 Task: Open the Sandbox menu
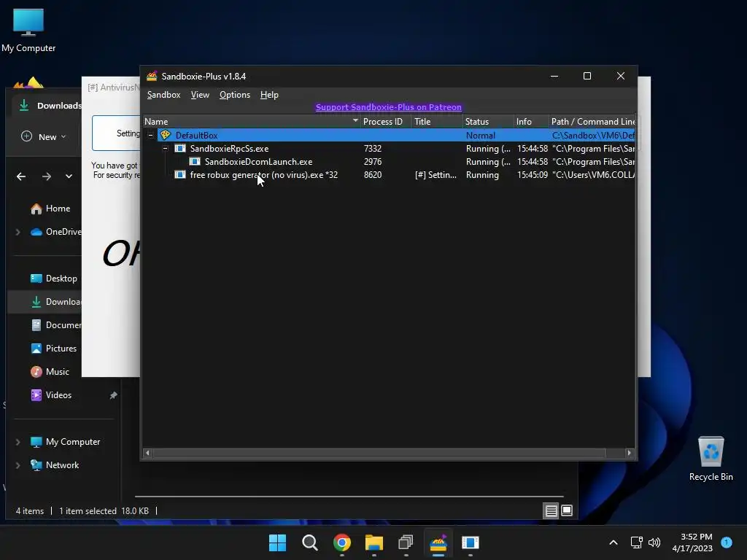pyautogui.click(x=163, y=95)
